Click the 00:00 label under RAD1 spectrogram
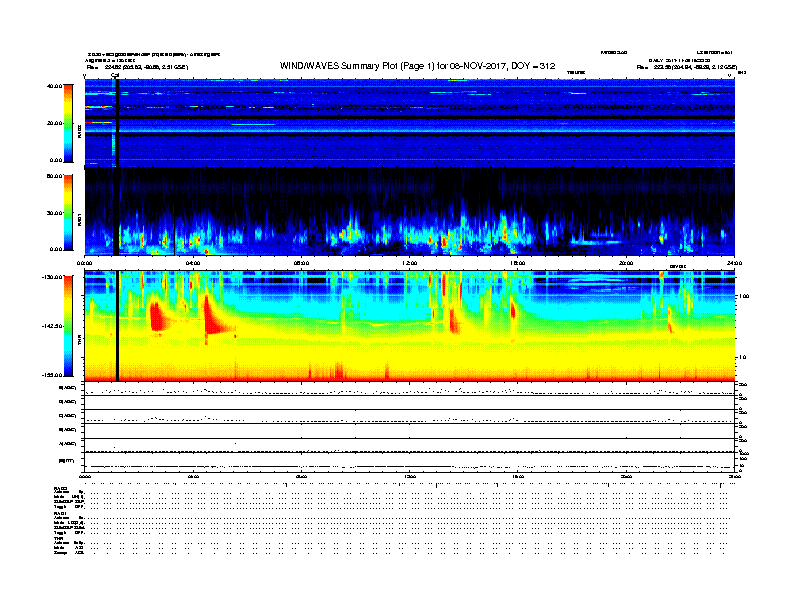 pyautogui.click(x=85, y=263)
